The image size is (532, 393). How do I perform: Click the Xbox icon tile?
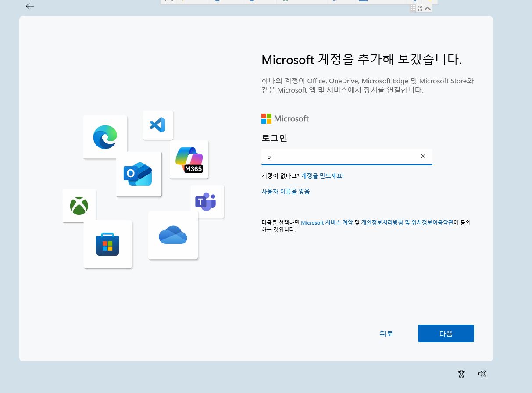[x=79, y=206]
